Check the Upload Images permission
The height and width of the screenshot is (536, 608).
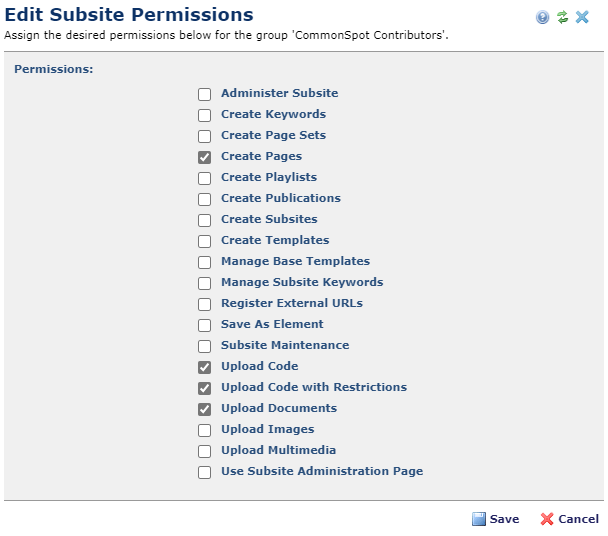pyautogui.click(x=205, y=430)
